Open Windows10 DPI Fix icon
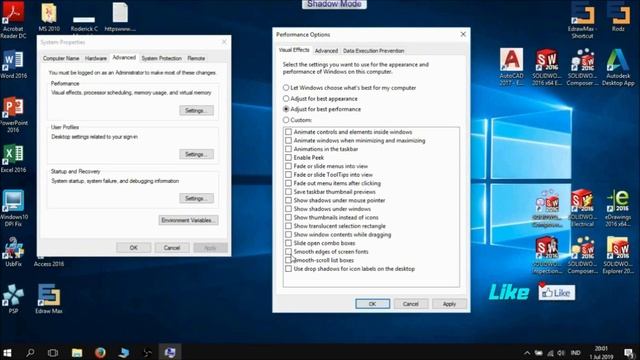The image size is (640, 360). (x=13, y=208)
